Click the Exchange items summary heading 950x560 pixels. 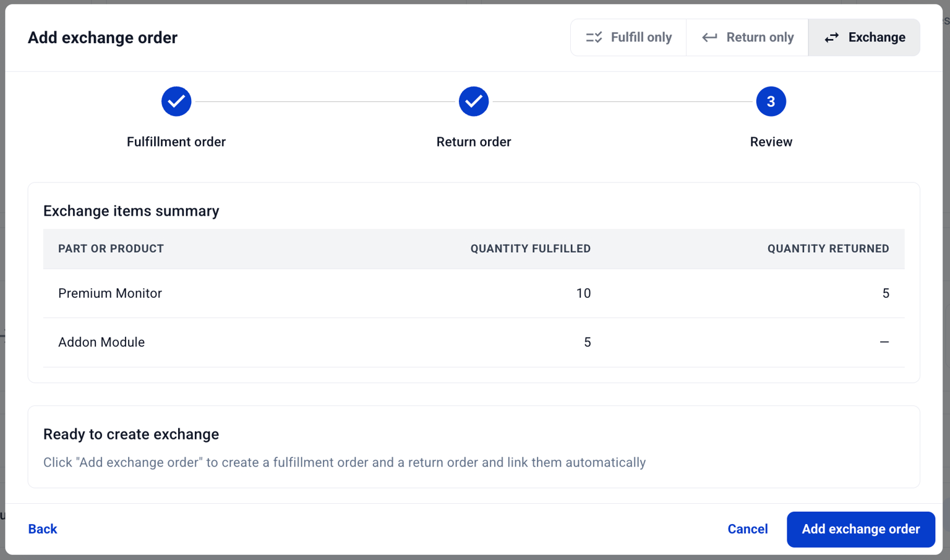tap(131, 211)
